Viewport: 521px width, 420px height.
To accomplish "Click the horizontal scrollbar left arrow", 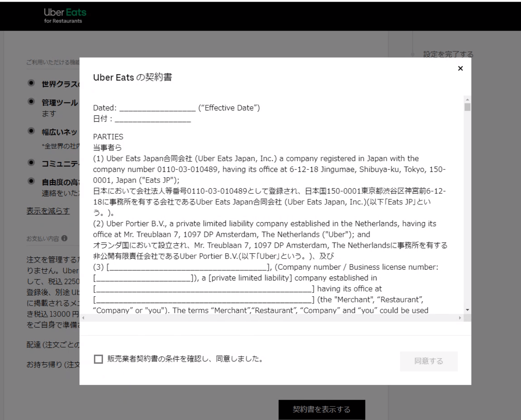I will [83, 318].
